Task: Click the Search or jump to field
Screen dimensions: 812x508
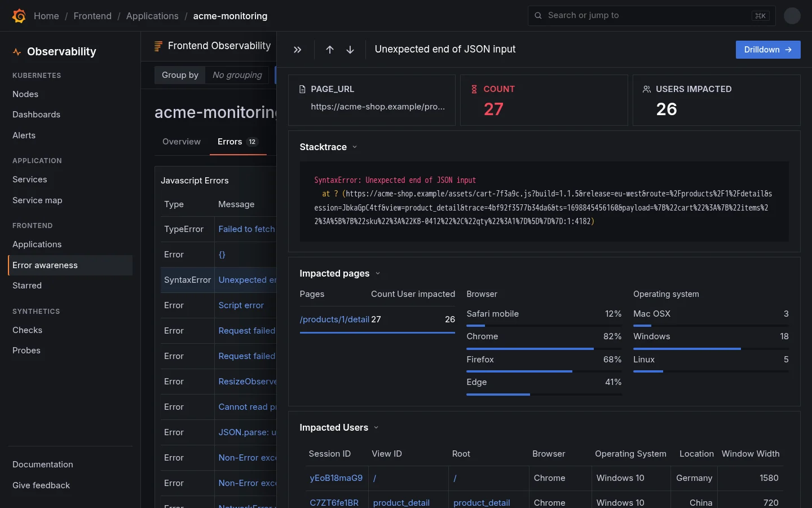Action: point(652,16)
